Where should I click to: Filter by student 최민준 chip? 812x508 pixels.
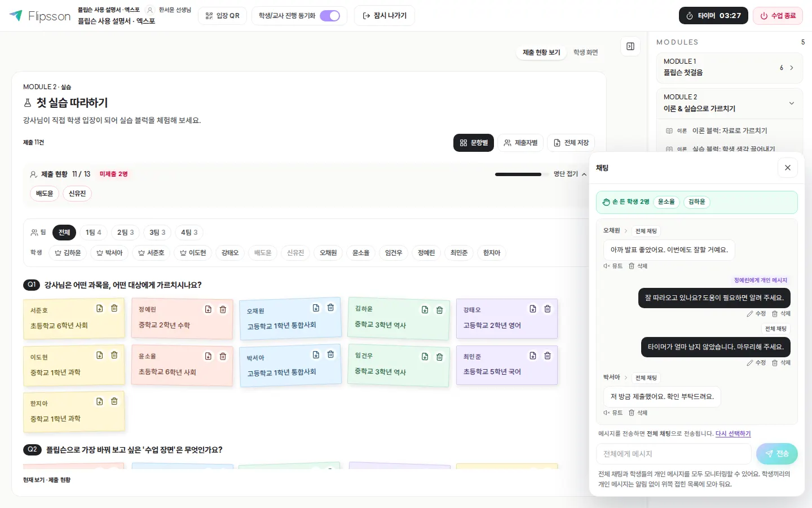pos(459,253)
